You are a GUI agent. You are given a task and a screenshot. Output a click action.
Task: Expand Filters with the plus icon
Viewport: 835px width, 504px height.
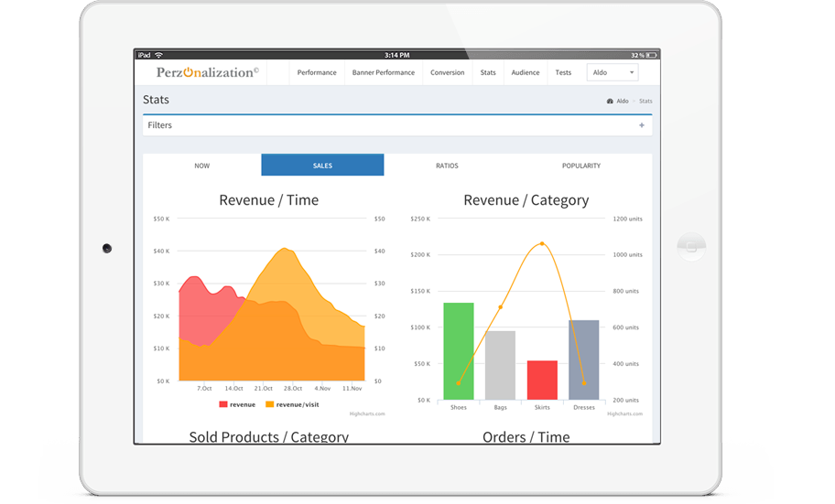[x=641, y=125]
